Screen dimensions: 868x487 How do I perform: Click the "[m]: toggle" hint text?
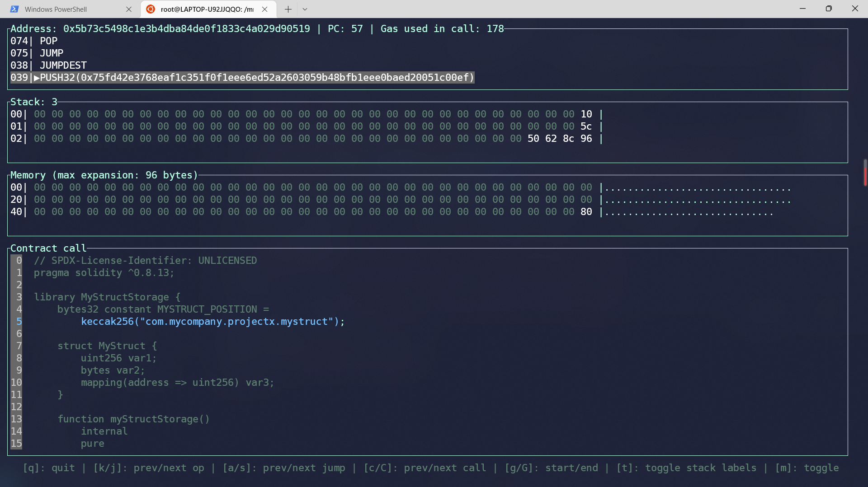click(807, 468)
